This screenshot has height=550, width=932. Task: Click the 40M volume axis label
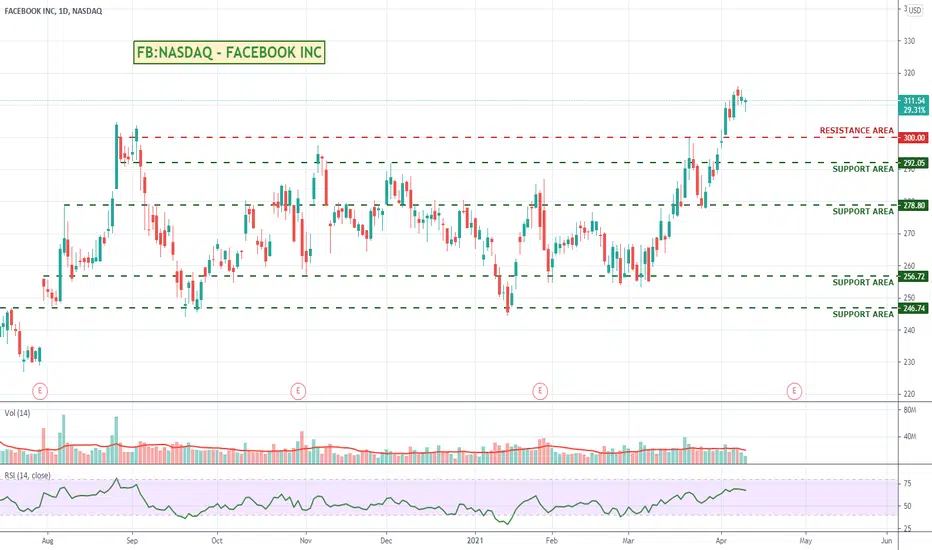click(909, 436)
